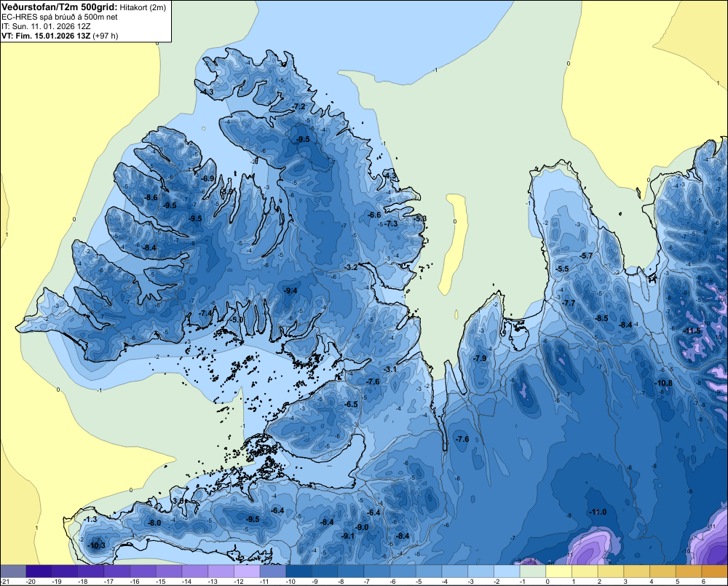The height and width of the screenshot is (586, 728).
Task: Click the -3.1 temperature label on map
Action: 390,369
